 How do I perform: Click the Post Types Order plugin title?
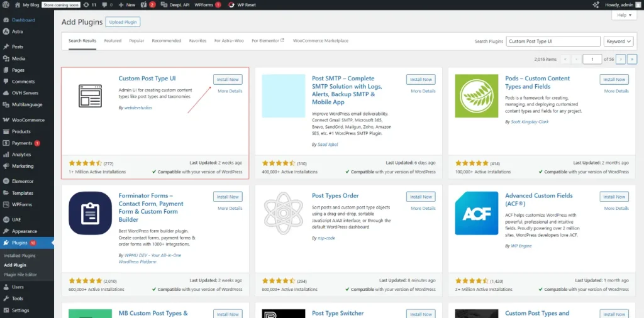click(335, 195)
